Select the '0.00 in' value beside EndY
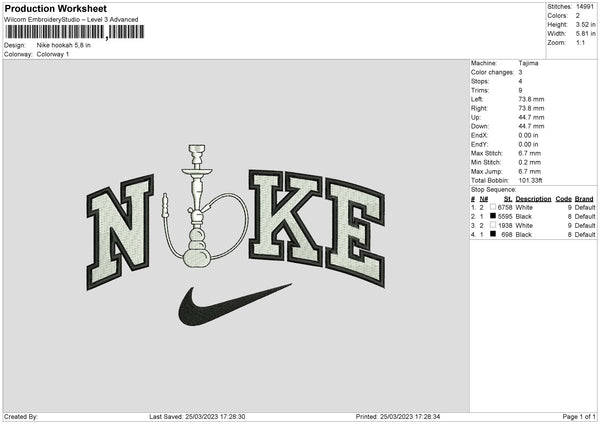 pos(528,144)
